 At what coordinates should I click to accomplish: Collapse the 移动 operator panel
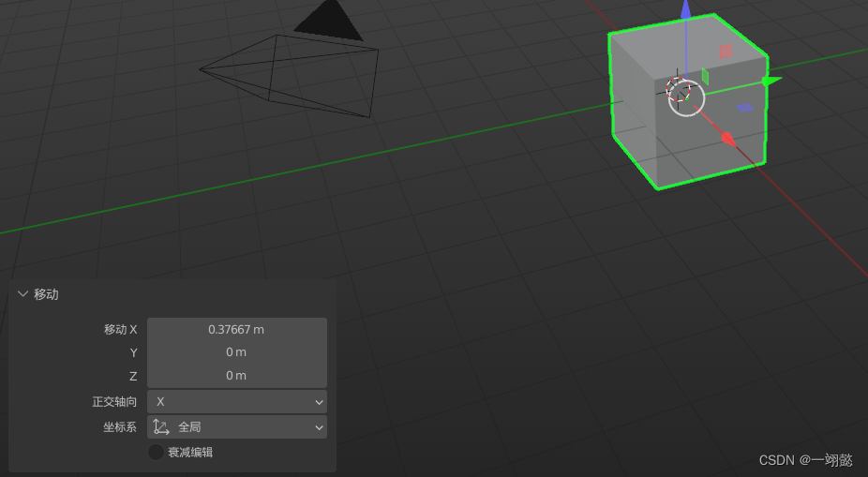click(22, 294)
